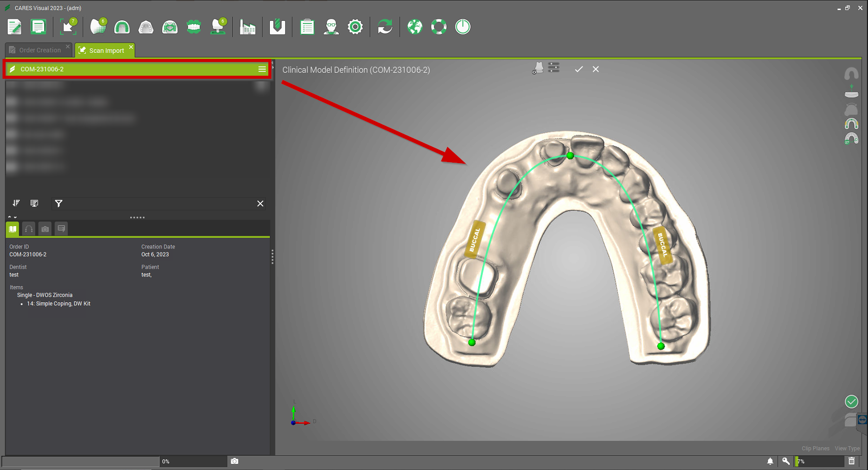The image size is (868, 470).
Task: Switch to the Order Creation tab
Action: click(40, 50)
